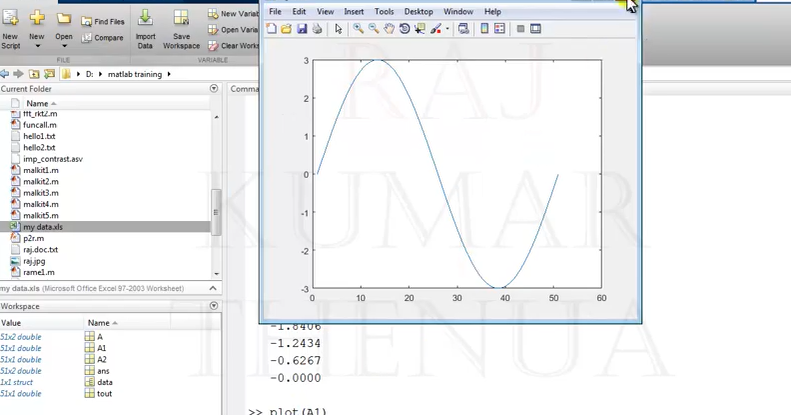Viewport: 791px width, 415px height.
Task: Select workspace variable data
Action: coord(104,382)
